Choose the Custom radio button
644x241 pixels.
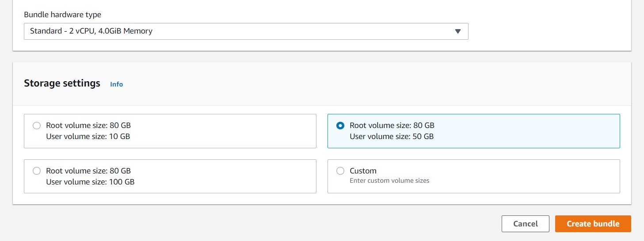click(340, 171)
